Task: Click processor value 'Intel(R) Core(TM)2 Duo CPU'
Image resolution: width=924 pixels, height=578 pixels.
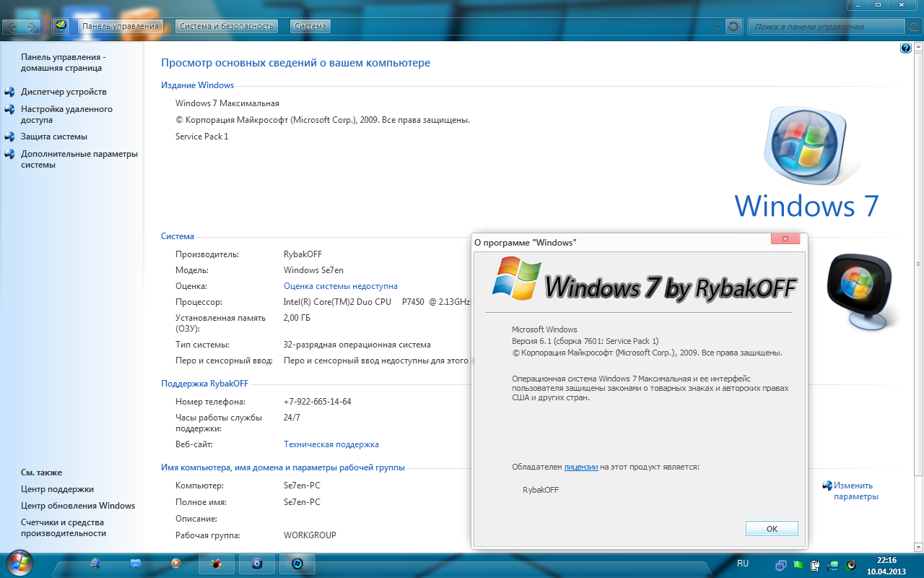Action: click(338, 302)
